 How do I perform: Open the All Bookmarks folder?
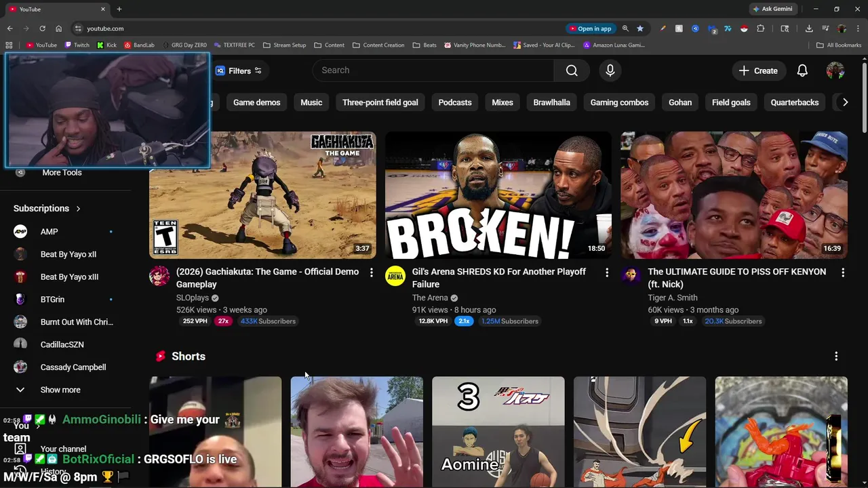tap(839, 45)
